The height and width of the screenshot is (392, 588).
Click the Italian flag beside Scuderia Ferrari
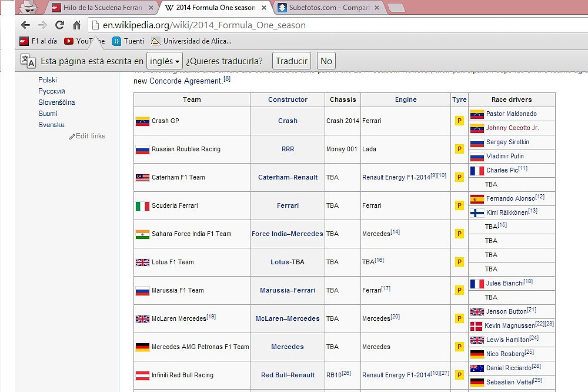142,206
